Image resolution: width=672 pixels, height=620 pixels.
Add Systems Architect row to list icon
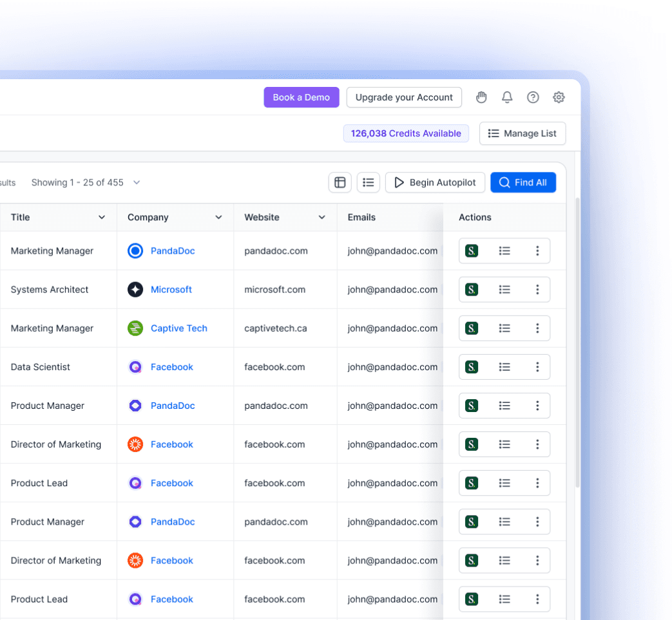click(x=504, y=290)
